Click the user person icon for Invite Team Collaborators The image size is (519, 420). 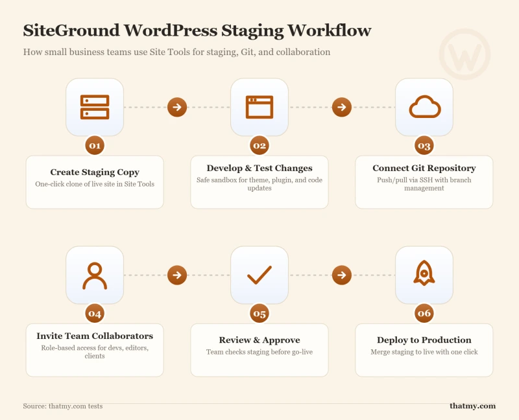[x=95, y=276]
